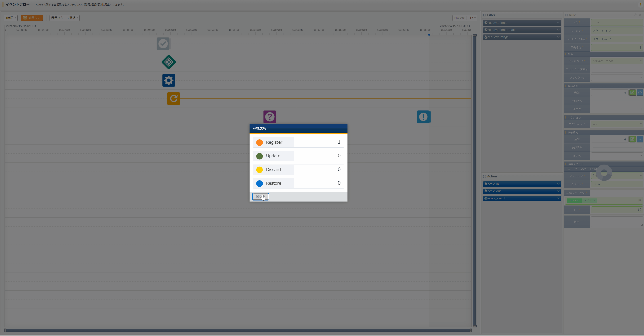Expand the request_limit filter entry

[558, 23]
